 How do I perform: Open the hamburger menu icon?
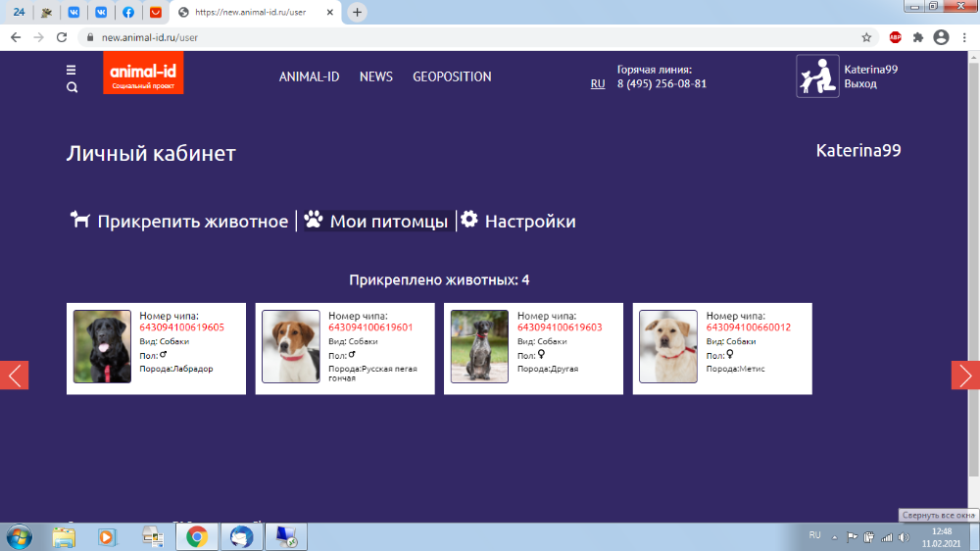72,70
